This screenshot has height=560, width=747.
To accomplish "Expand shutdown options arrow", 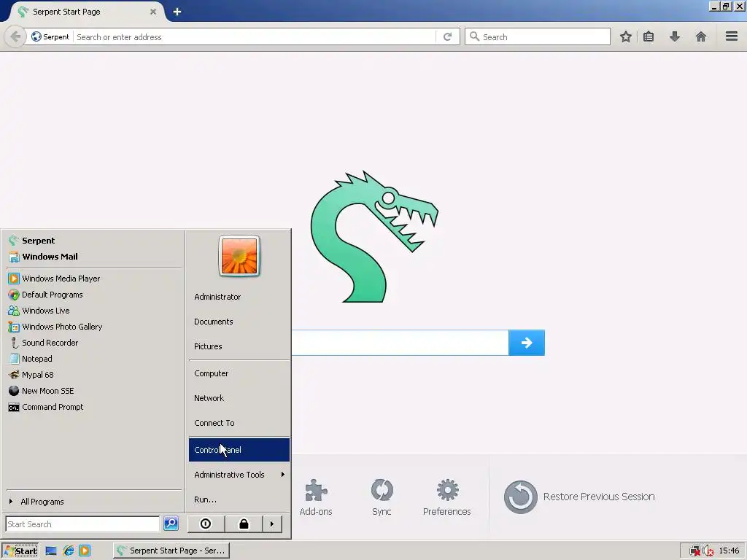I will point(272,524).
